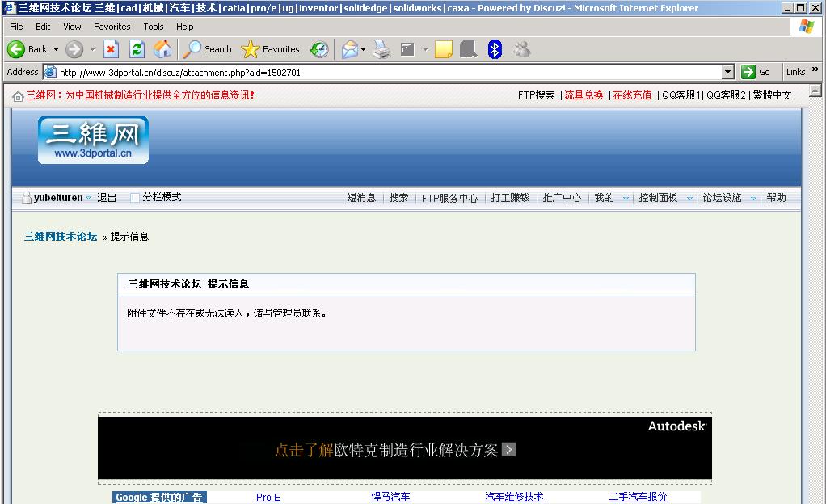This screenshot has width=826, height=504.
Task: Open the Mail button dropdown arrow
Action: pos(363,49)
